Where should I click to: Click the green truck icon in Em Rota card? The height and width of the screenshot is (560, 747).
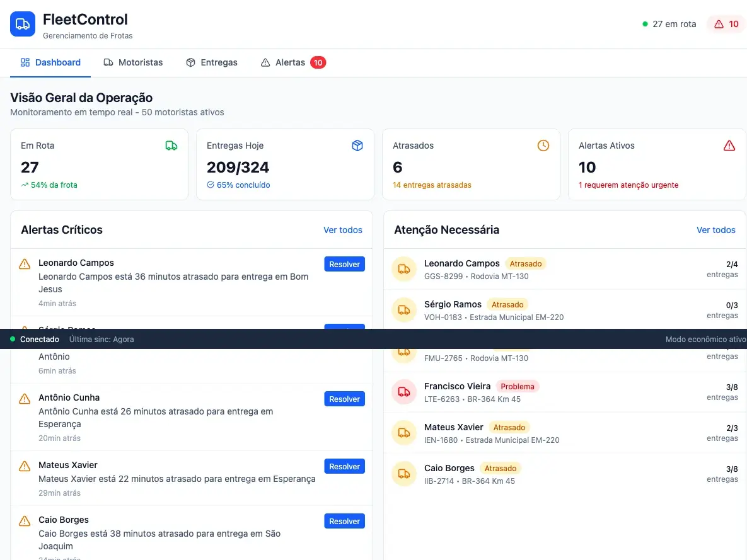171,146
